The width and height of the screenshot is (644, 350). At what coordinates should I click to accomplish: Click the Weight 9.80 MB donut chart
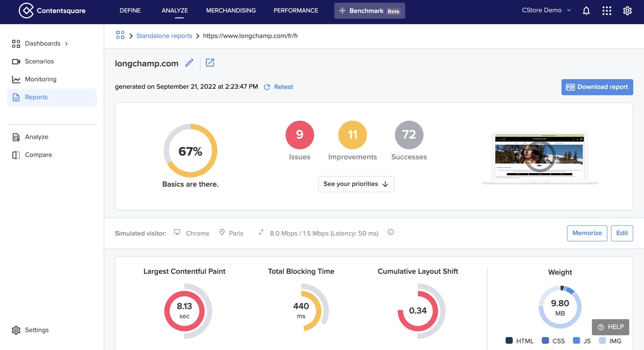[x=560, y=307]
